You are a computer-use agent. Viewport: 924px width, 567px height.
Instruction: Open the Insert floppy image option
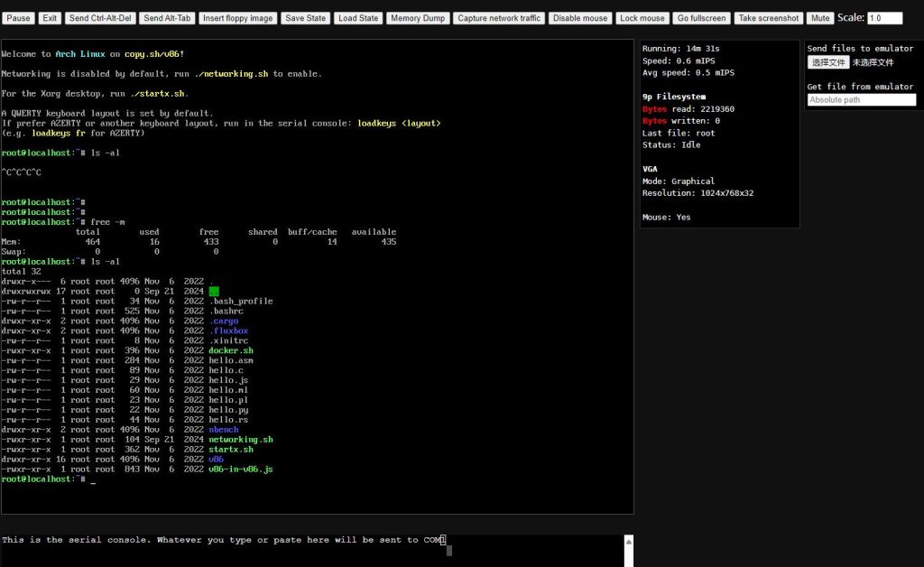click(x=237, y=18)
